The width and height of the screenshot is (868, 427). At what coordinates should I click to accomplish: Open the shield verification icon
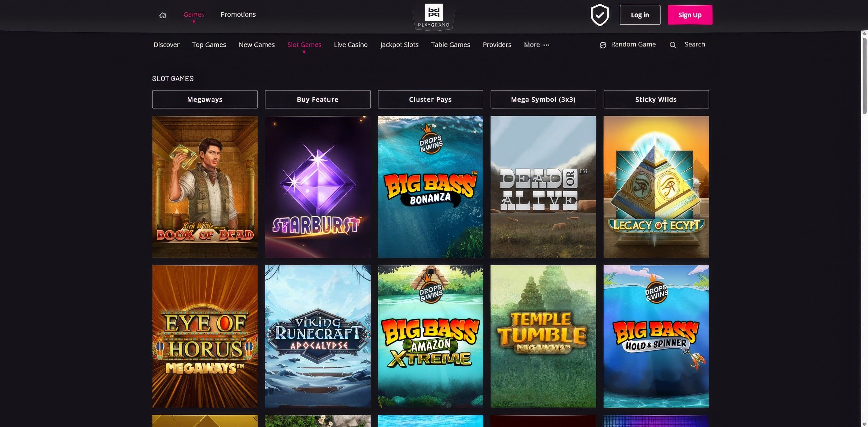[x=600, y=15]
